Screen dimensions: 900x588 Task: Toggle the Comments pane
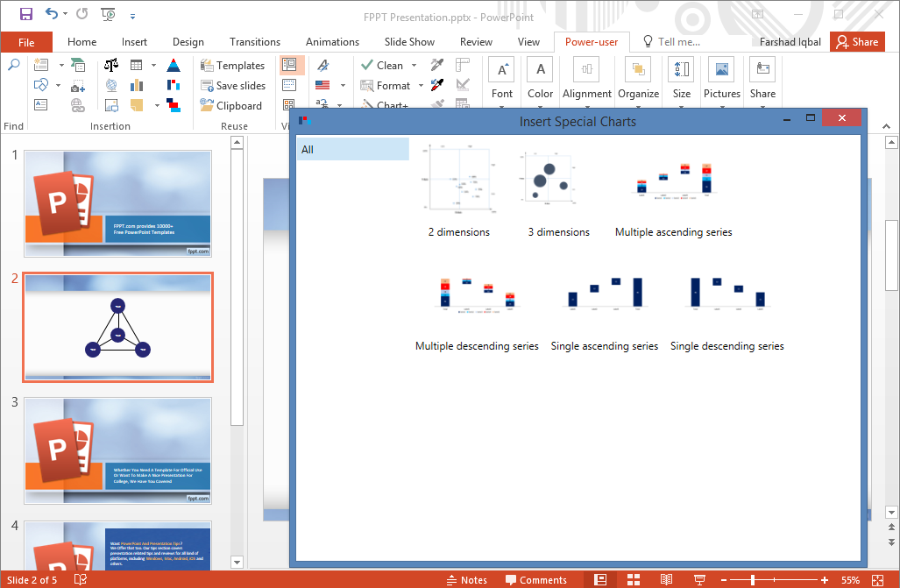tap(535, 579)
